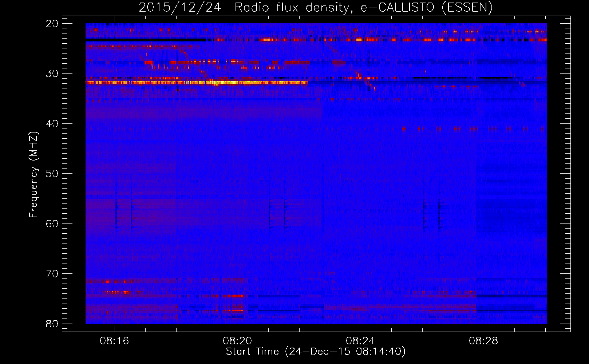This screenshot has height=364, width=589.
Task: Click the '08:24' time tick label
Action: click(x=361, y=341)
